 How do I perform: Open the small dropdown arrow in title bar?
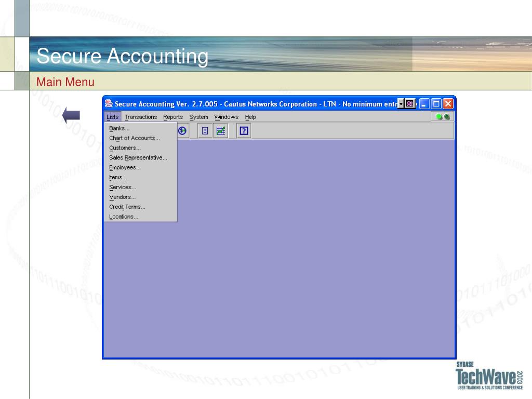[401, 103]
